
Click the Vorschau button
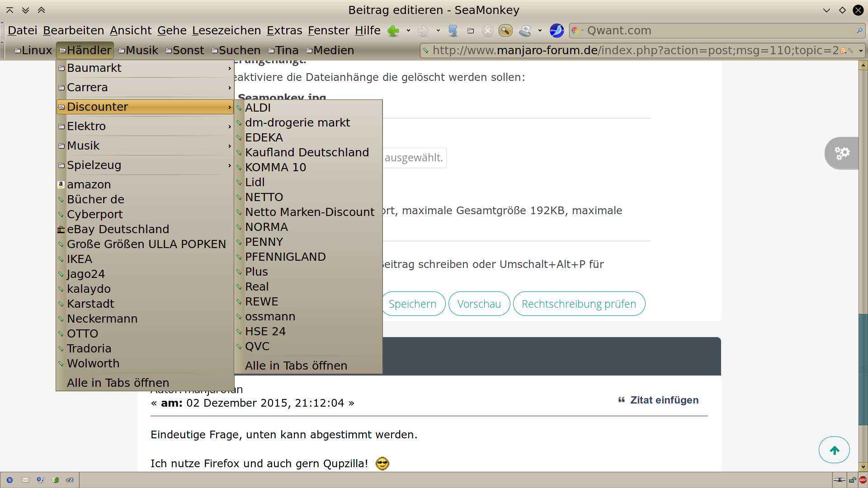tap(479, 304)
